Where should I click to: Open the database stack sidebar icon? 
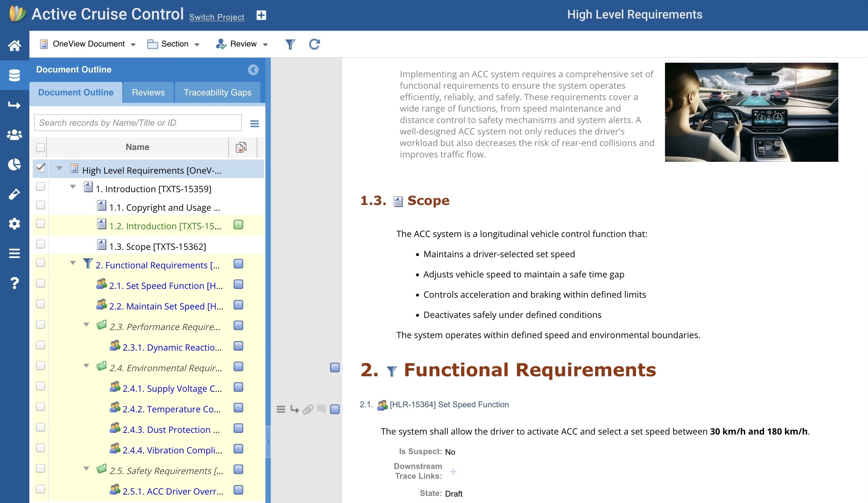[x=15, y=75]
